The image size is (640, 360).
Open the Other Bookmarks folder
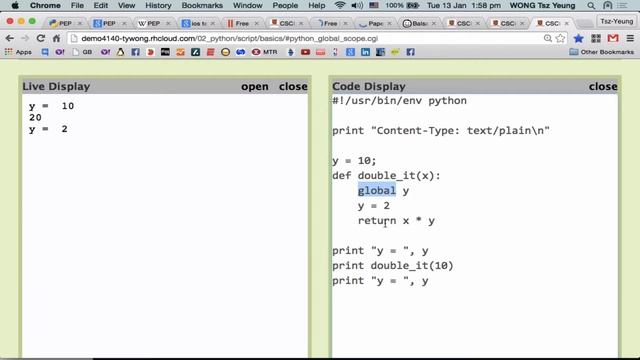point(602,52)
